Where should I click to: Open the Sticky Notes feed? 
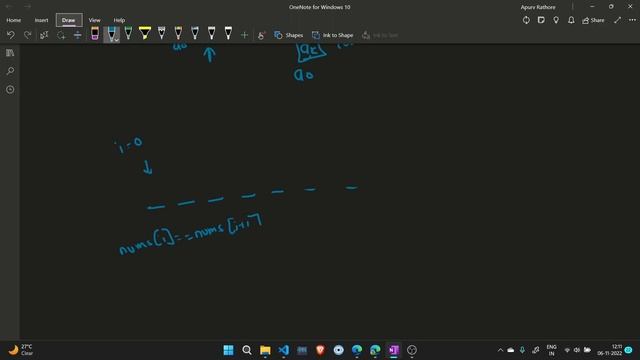(541, 20)
